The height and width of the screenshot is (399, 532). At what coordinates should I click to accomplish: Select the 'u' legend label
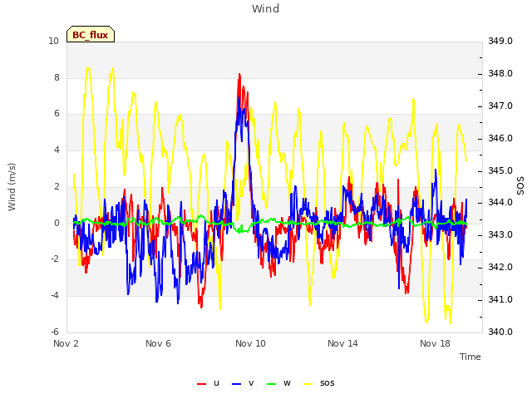click(x=216, y=383)
